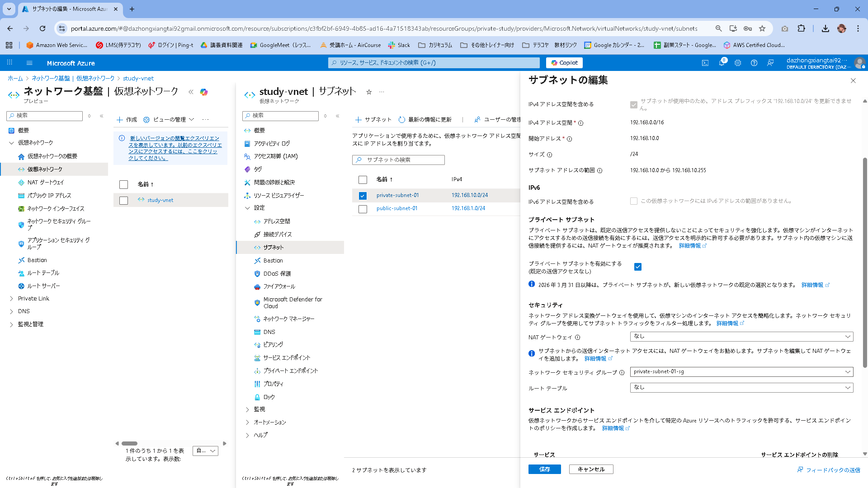Open the NAT ゲートウェイ dropdown

(741, 337)
